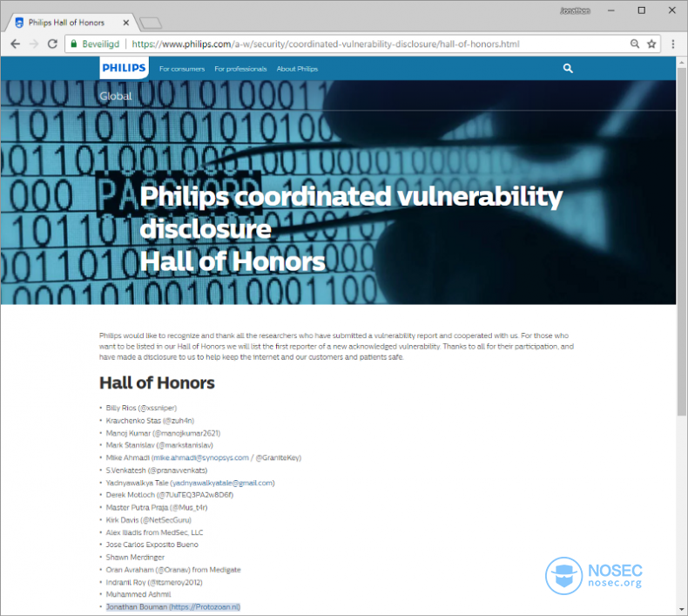This screenshot has height=616, width=688.
Task: Click the Manoj Kumar (@manojkumar2621) entry
Action: 163,433
